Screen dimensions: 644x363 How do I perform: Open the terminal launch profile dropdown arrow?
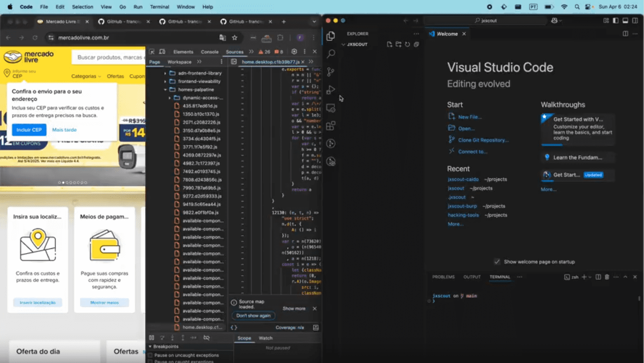(590, 277)
